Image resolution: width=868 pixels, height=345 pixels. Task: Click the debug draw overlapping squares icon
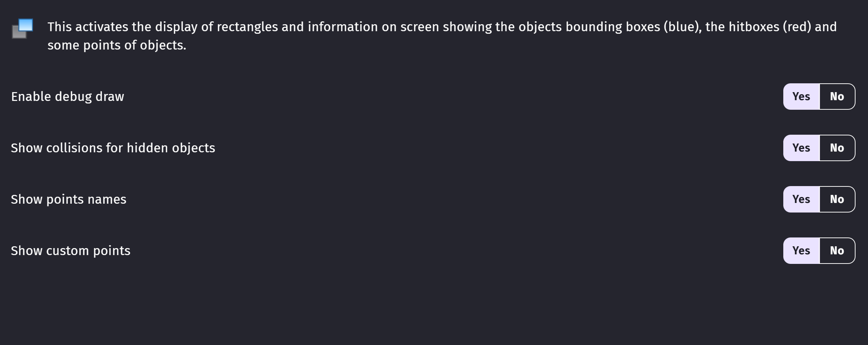click(x=22, y=29)
